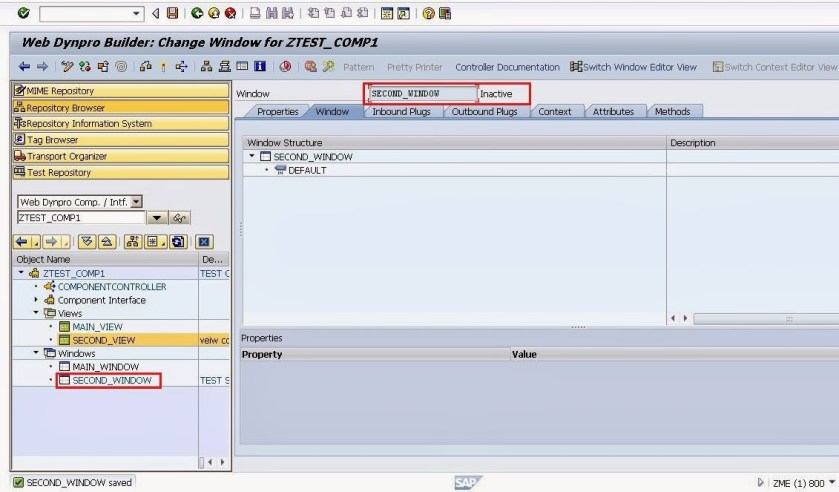Open the Transport Organizer
This screenshot has width=839, height=492.
click(121, 156)
